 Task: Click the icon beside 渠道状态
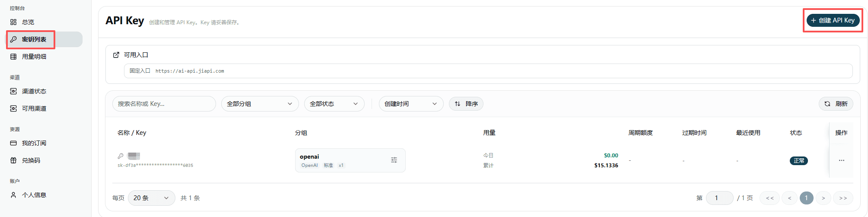coord(13,91)
